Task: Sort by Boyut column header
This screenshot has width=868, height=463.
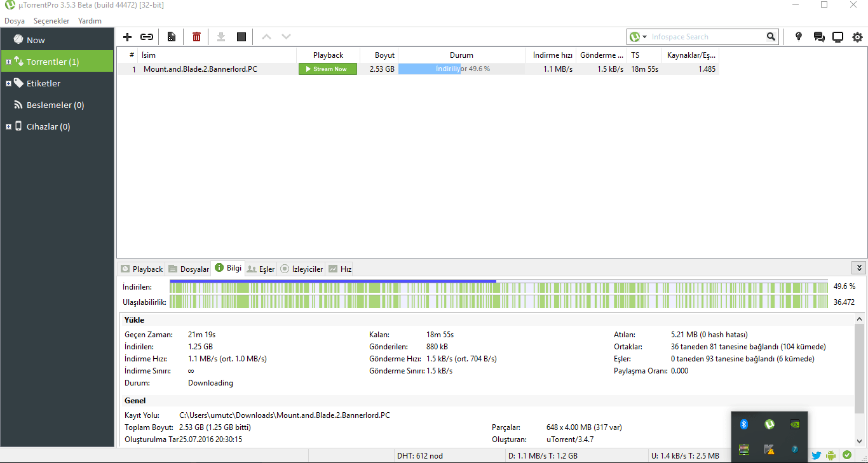Action: tap(379, 55)
